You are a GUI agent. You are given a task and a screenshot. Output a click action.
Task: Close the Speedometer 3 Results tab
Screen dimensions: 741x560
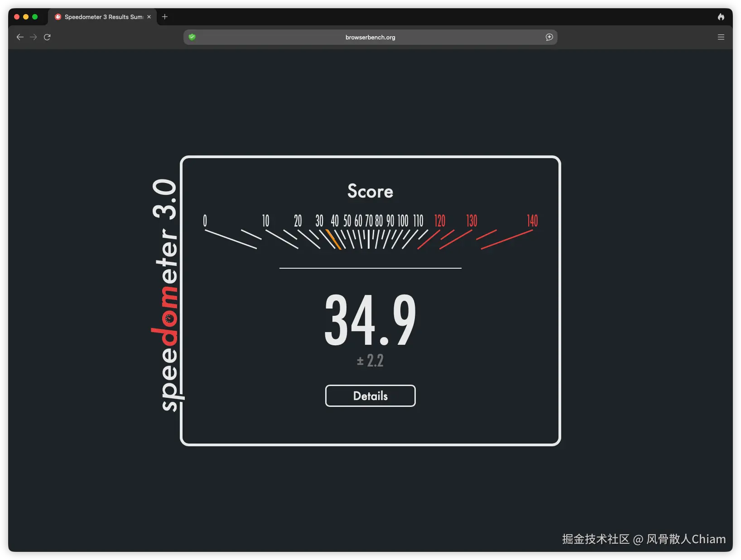tap(149, 17)
